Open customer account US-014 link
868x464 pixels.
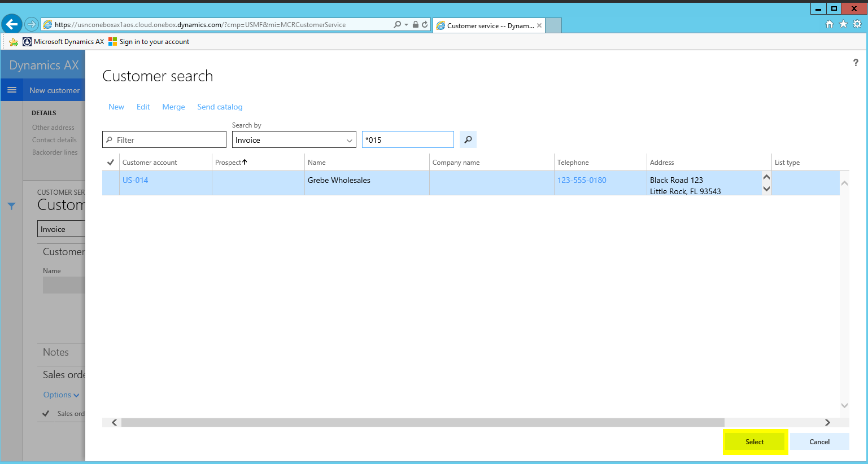coord(136,180)
